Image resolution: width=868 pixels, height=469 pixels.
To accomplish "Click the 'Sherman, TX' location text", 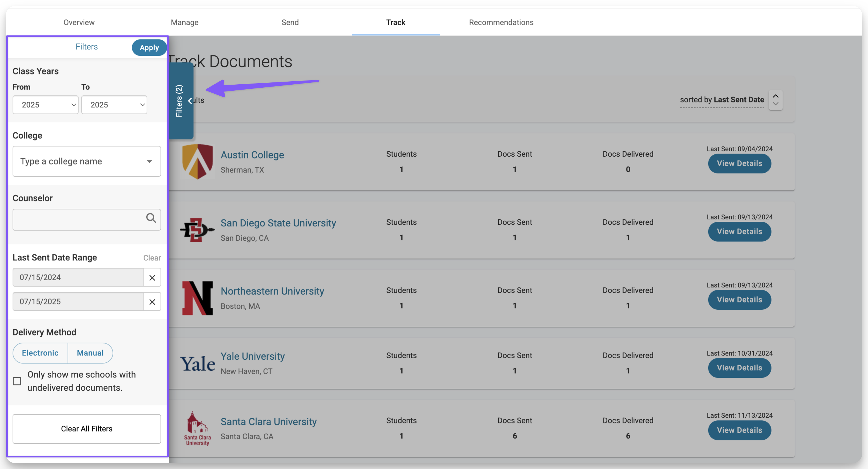I will 242,170.
